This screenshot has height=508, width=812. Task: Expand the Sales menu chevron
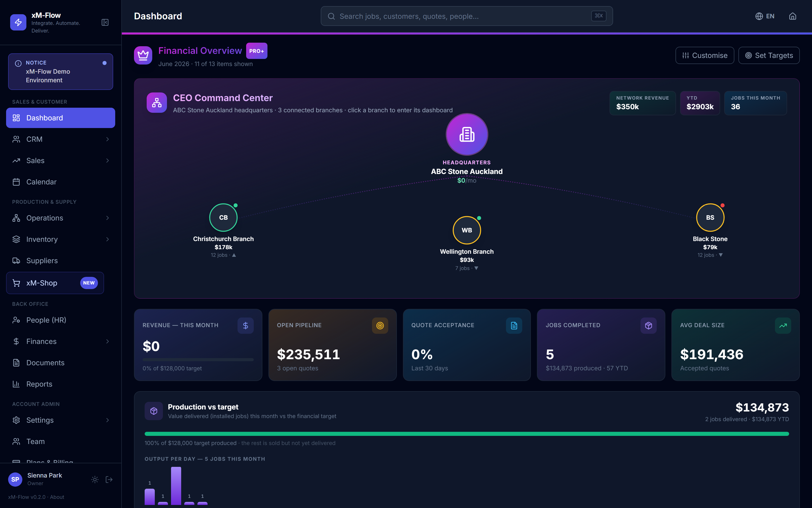(107, 161)
